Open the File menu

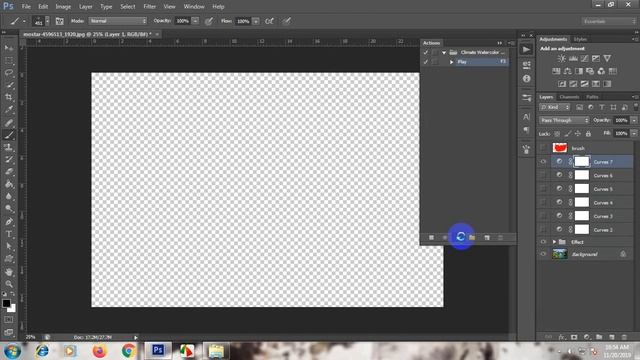26,7
